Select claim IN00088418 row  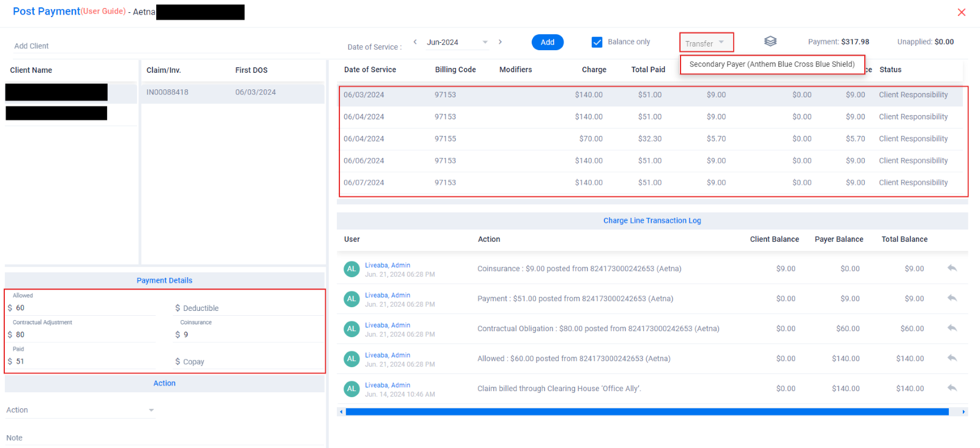pyautogui.click(x=233, y=92)
